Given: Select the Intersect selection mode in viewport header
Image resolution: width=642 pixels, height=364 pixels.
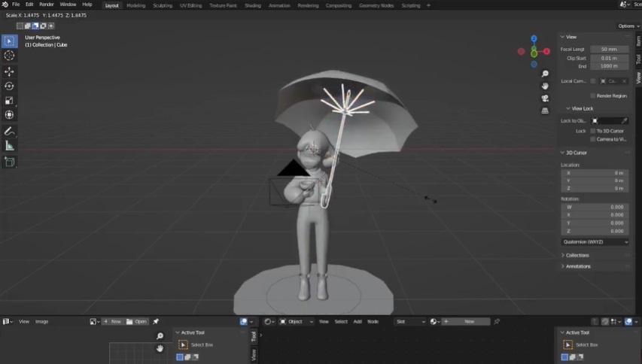Looking at the screenshot, I should (x=50, y=26).
